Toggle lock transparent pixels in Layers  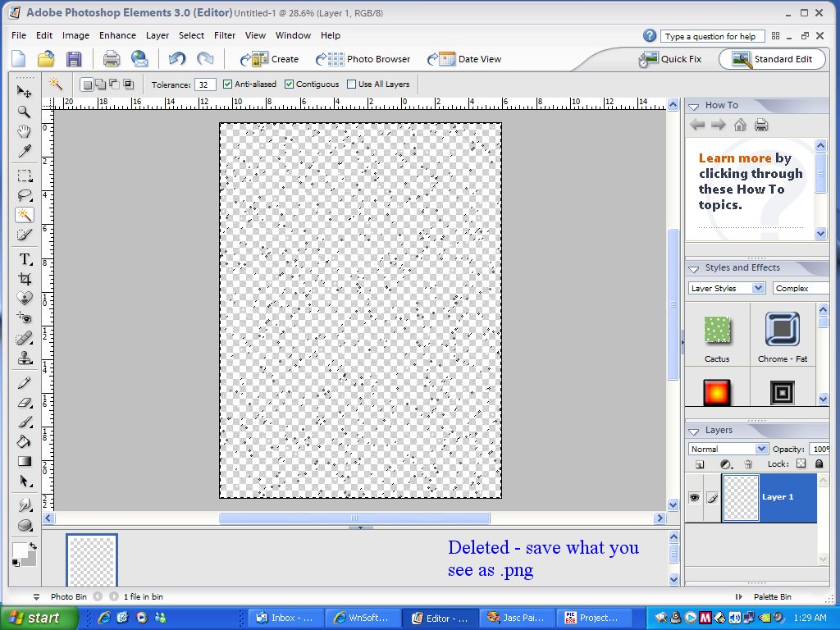801,464
